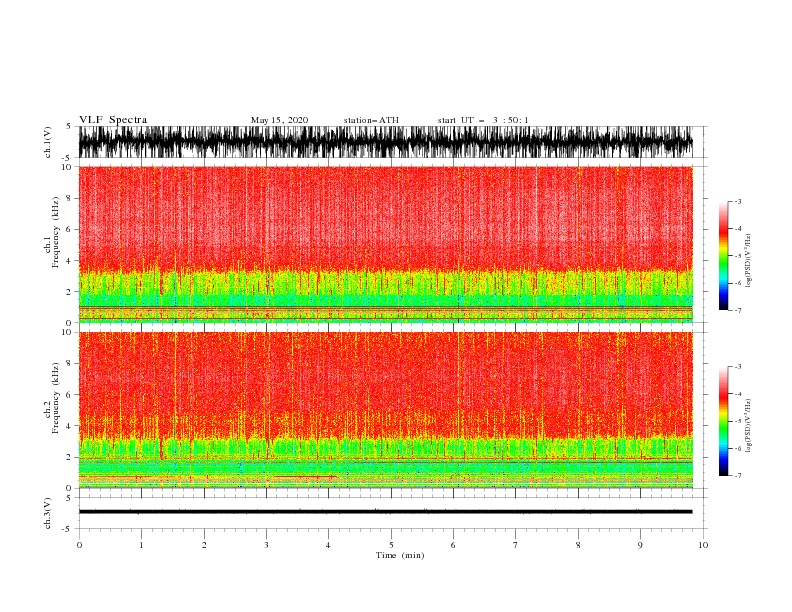Click the "VLF Spectra" plot title
Viewport: 792px width, 612px height.
113,120
